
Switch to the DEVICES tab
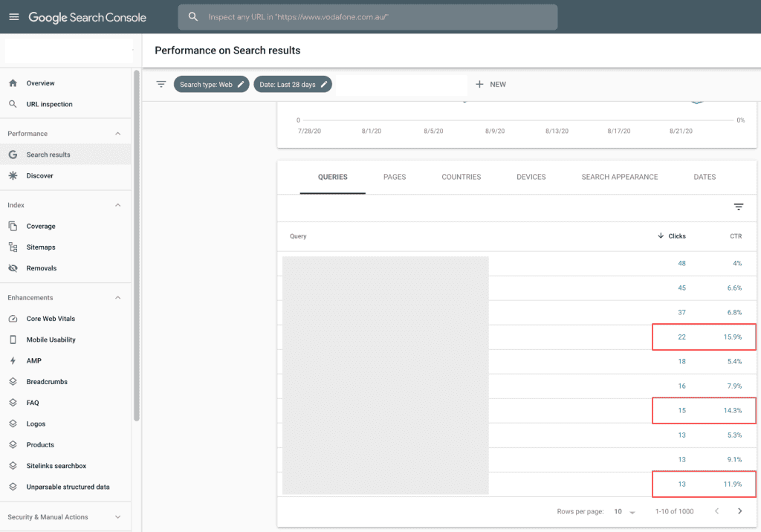tap(531, 177)
